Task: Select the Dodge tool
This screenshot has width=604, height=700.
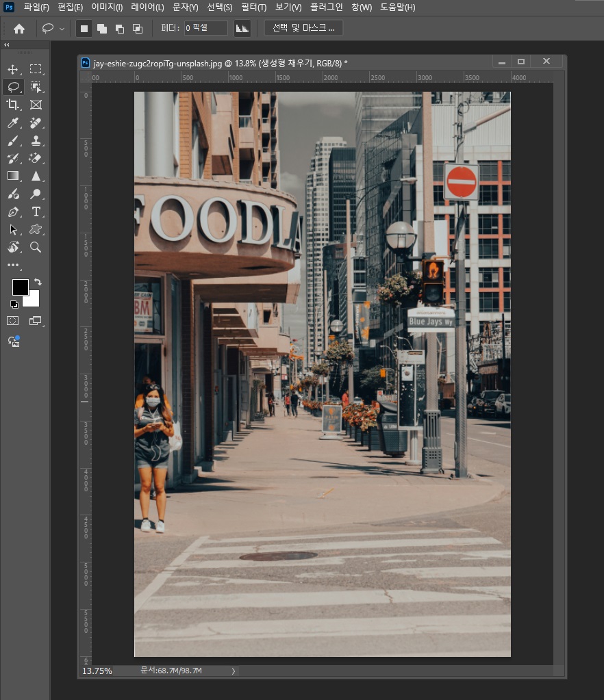Action: point(36,194)
